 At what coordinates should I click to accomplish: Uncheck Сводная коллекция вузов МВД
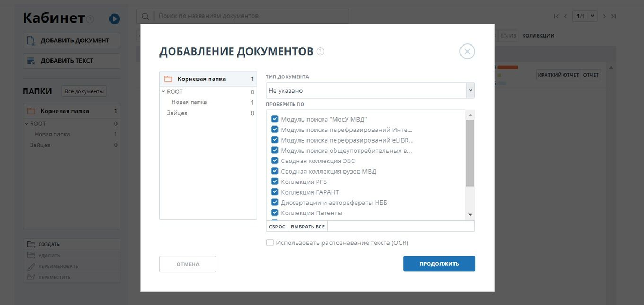click(275, 172)
